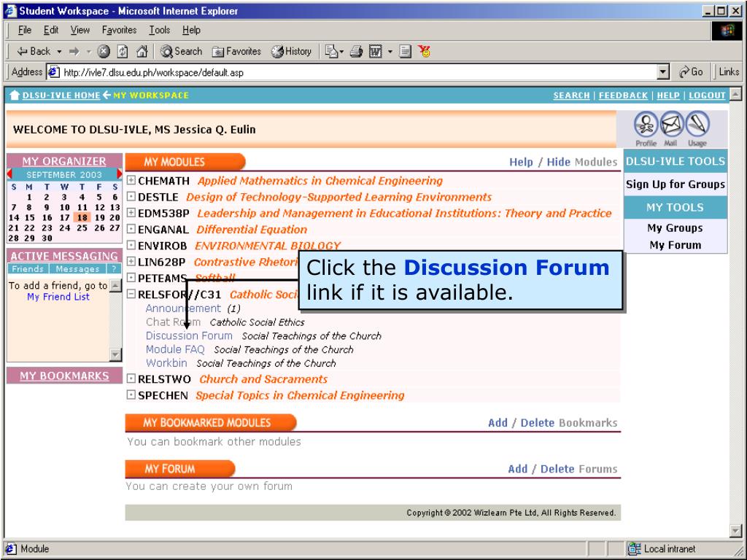747x560 pixels.
Task: Switch to the Friends tab in Active Messaging
Action: pos(28,269)
